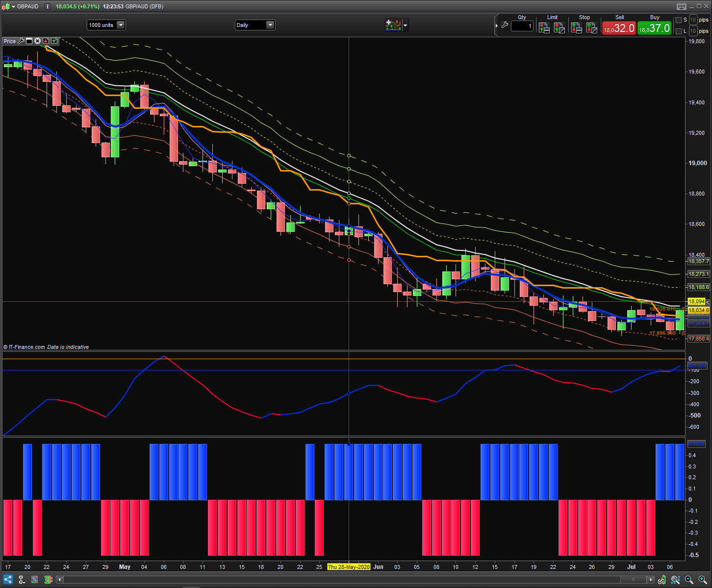Open the chart link group icon

21,580
